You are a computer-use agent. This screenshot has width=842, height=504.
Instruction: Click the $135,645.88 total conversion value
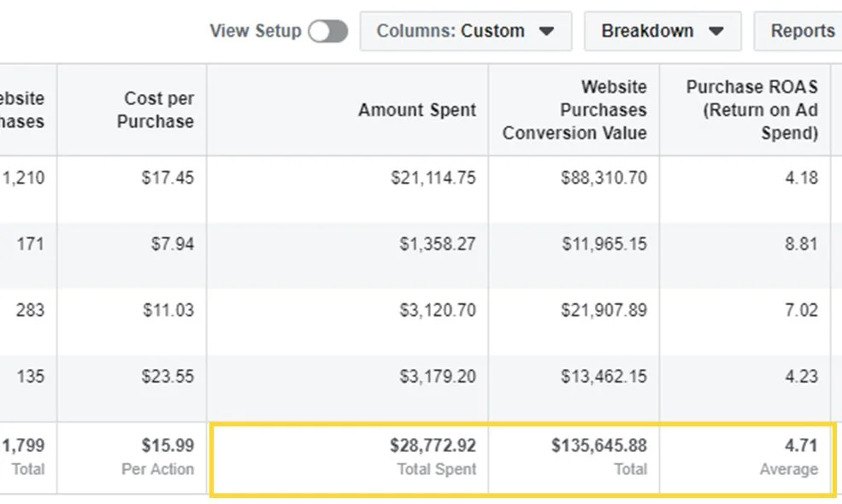pyautogui.click(x=598, y=446)
